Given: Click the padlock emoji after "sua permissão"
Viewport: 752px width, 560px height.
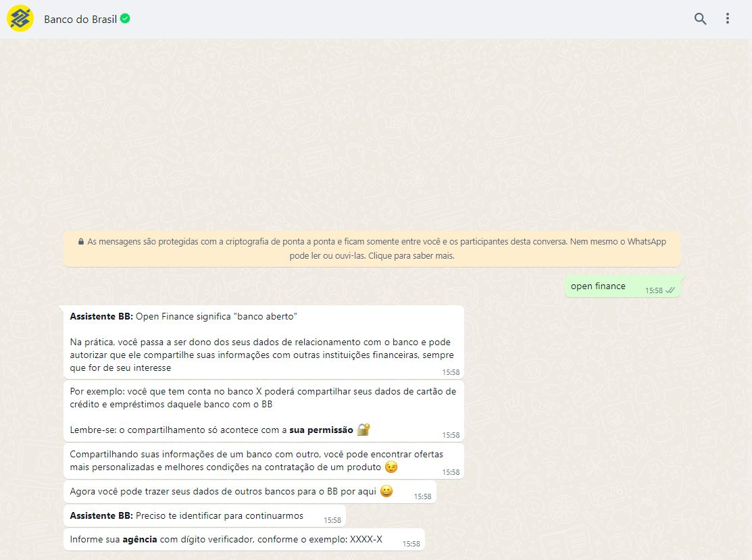Looking at the screenshot, I should (x=364, y=430).
